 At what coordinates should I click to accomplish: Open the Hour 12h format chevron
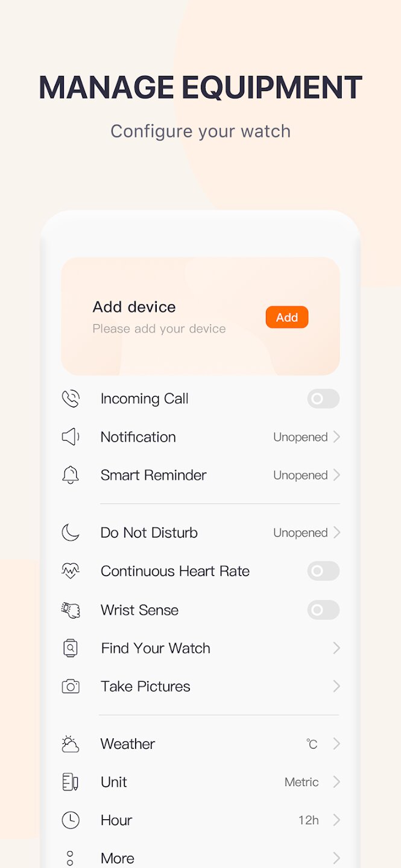(336, 820)
